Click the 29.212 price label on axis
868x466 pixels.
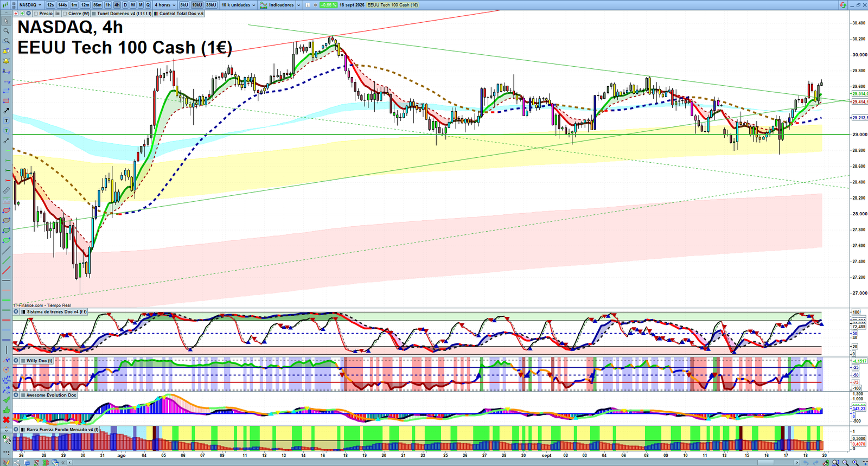[859, 118]
